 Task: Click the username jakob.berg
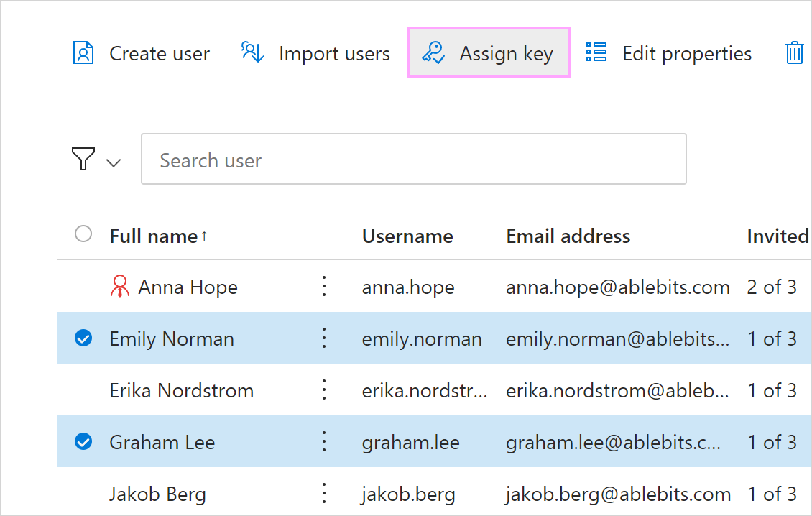click(x=409, y=494)
